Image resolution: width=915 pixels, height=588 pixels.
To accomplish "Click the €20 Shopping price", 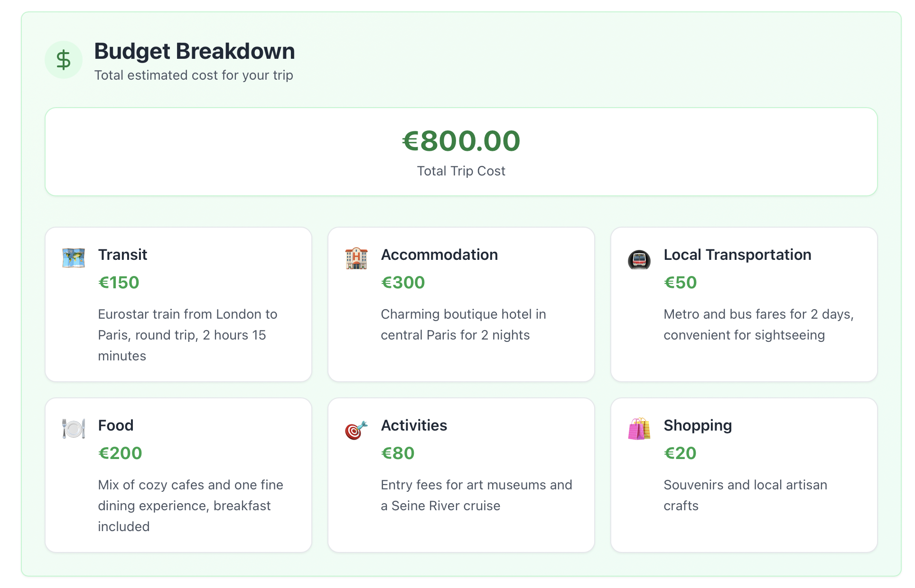I will [680, 453].
